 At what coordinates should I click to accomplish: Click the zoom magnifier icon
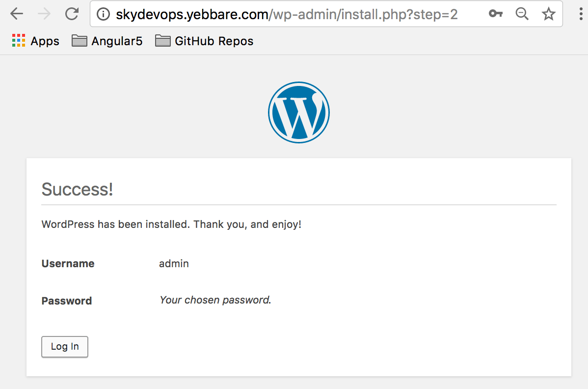(522, 14)
